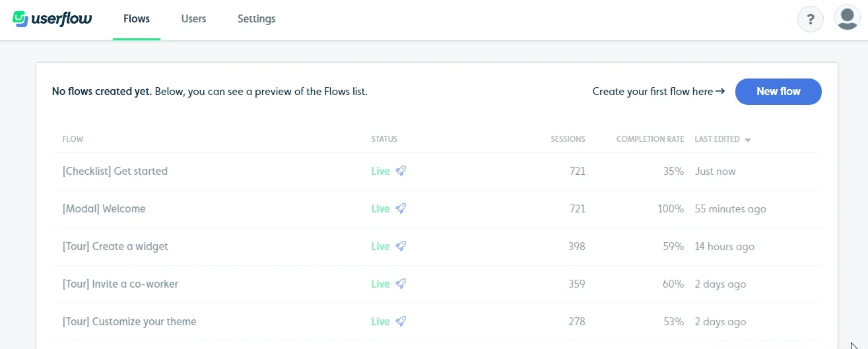Open [Tour] Create a widget flow

(116, 246)
